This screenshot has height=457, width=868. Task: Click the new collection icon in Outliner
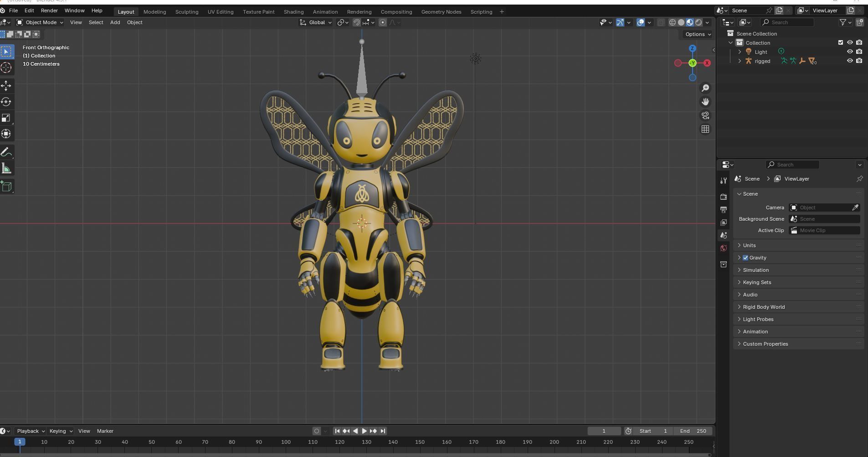coord(860,22)
